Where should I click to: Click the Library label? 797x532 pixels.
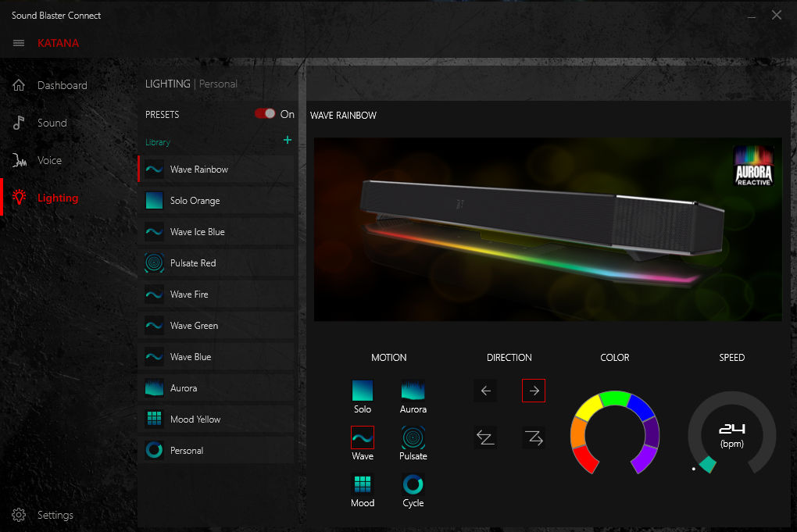tap(158, 142)
